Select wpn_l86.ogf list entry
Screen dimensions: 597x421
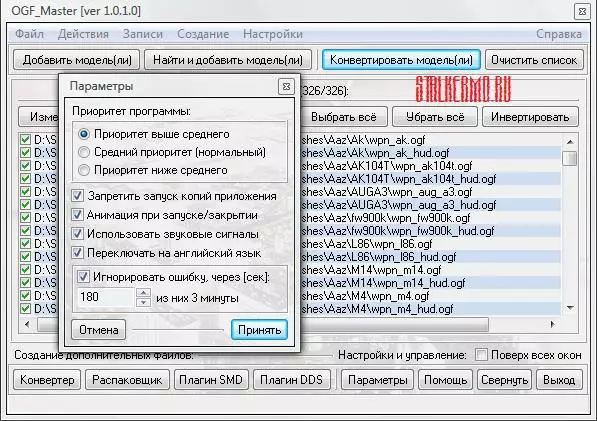[x=430, y=244]
